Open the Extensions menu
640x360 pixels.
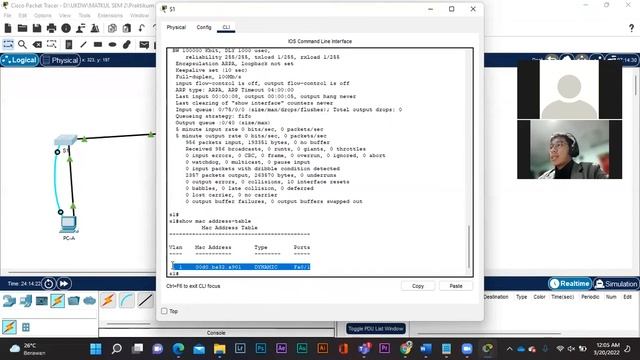(x=110, y=15)
